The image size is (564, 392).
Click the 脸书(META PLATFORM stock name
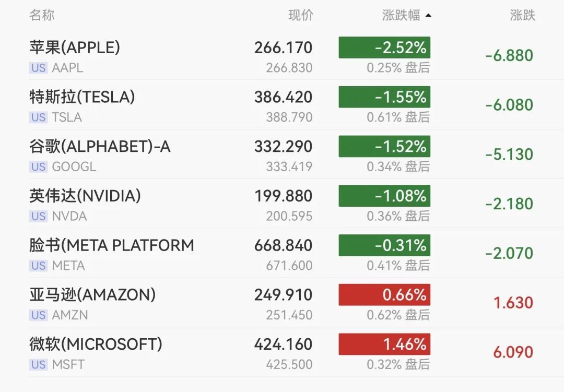pyautogui.click(x=111, y=245)
